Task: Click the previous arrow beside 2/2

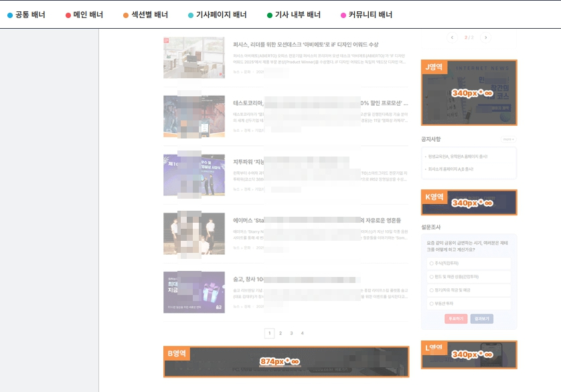Action: pos(453,37)
